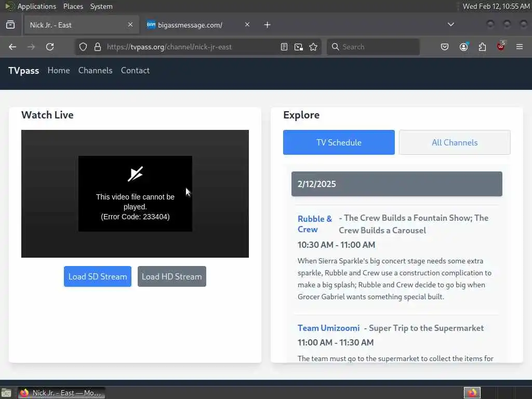Open the extensions puzzle icon
Viewport: 532px width, 399px height.
click(x=482, y=47)
